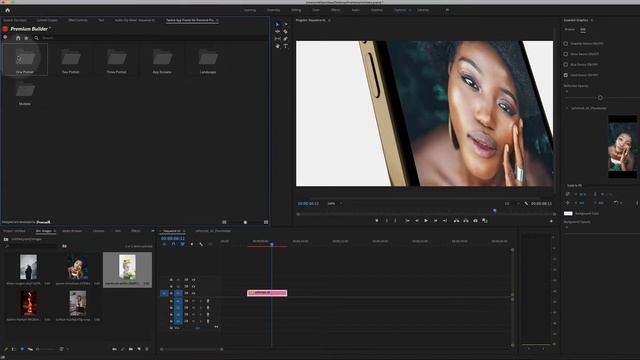640x360 pixels.
Task: Click the Program monitor settings wrench
Action: point(526,203)
